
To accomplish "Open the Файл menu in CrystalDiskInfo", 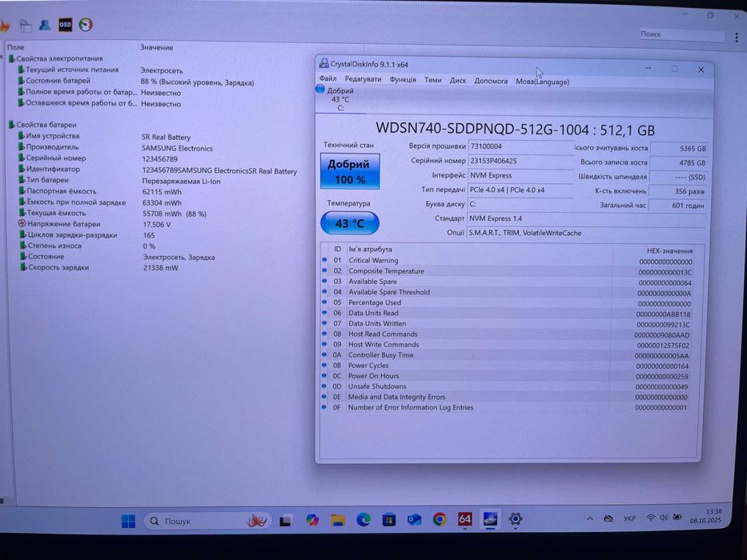I will (327, 79).
